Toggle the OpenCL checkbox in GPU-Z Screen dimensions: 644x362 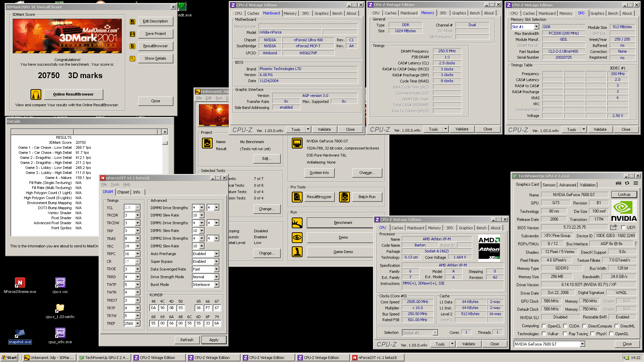543,326
